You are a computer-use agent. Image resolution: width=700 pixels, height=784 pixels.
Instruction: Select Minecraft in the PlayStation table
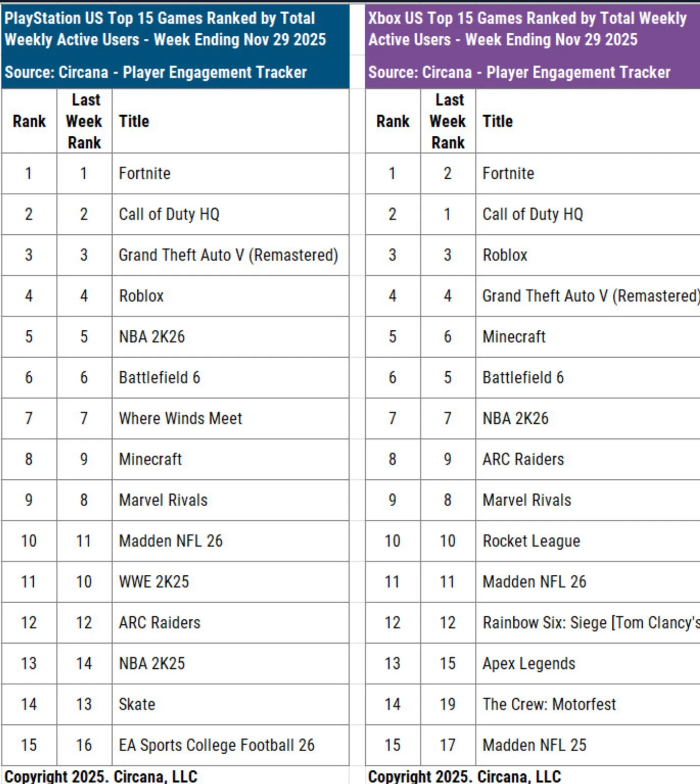(150, 459)
